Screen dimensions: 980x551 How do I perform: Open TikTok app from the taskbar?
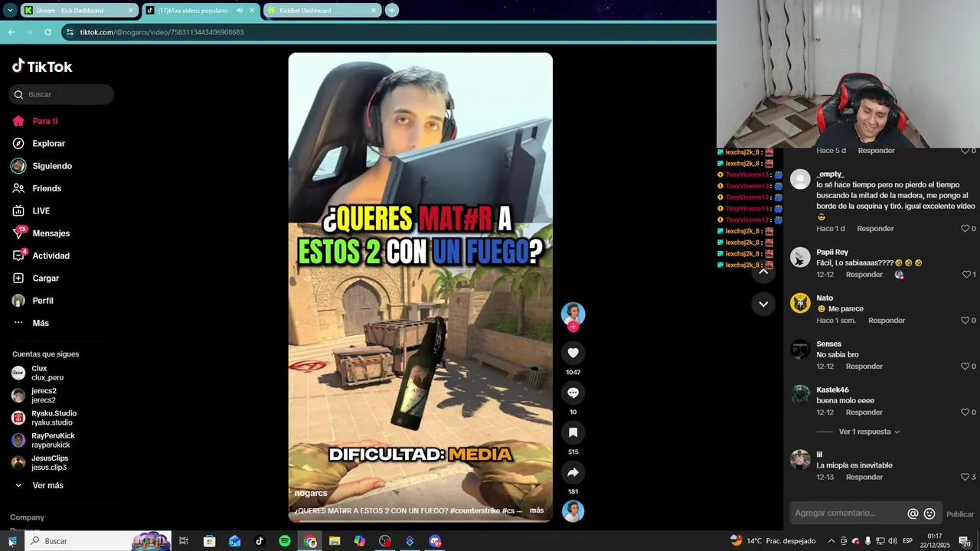[x=260, y=541]
